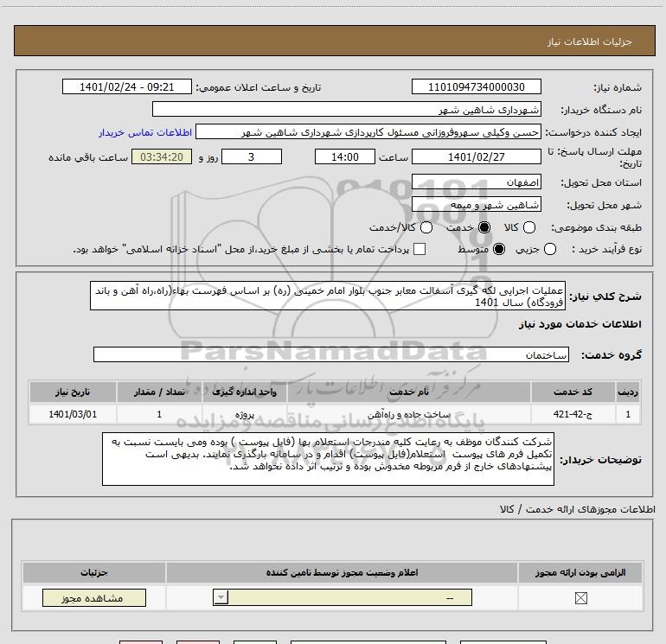Click the buyer name field شهرداری شاهین شهر
The width and height of the screenshot is (666, 644).
point(347,110)
